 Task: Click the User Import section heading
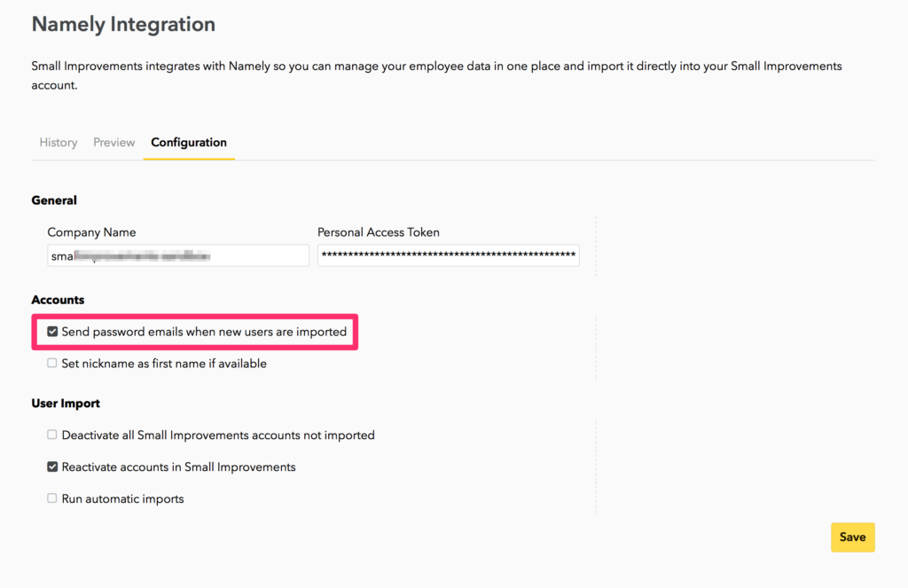coord(66,404)
